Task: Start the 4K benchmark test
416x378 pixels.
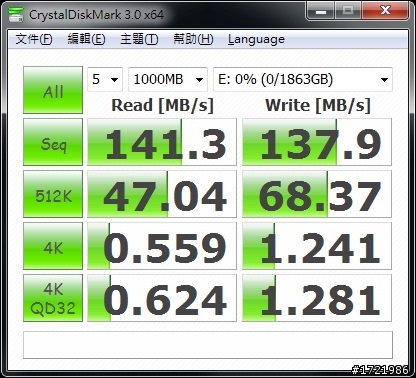Action: (53, 246)
